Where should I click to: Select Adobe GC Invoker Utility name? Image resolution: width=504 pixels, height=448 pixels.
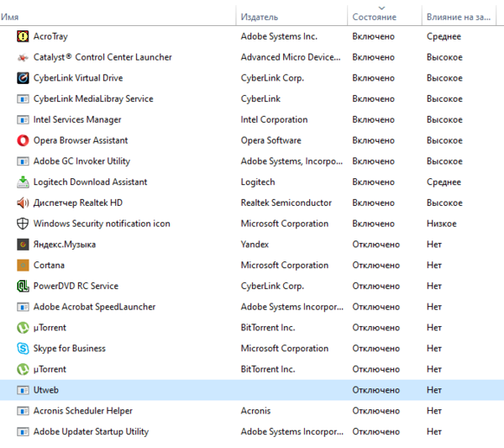click(81, 161)
